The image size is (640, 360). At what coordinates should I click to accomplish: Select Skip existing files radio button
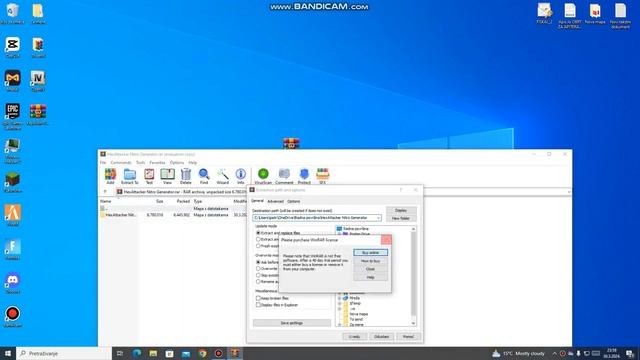(x=258, y=275)
